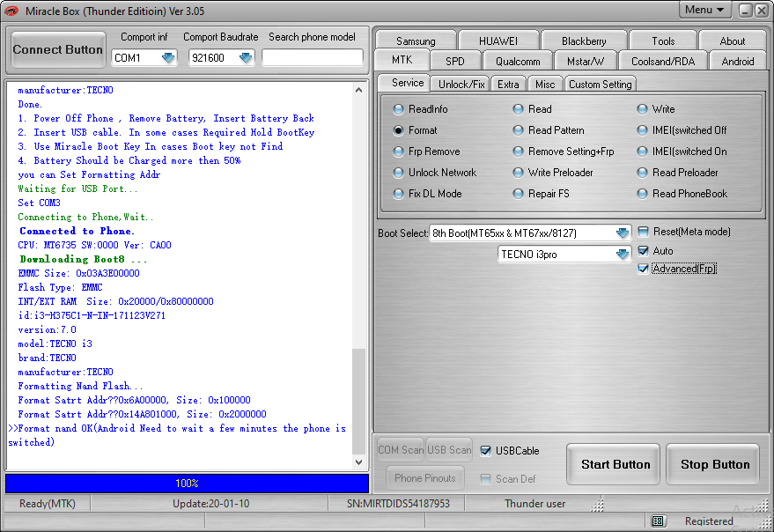Click the 'CPU: MT6735 SW:0000 Ver: CA00' log line

click(95, 245)
